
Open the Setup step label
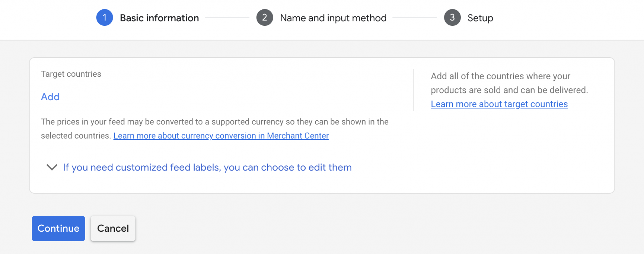point(480,18)
